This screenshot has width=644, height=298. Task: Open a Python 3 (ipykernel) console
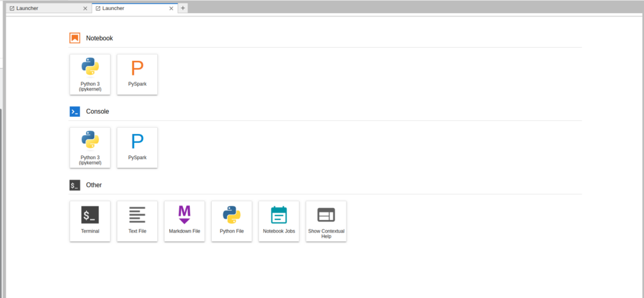[90, 148]
